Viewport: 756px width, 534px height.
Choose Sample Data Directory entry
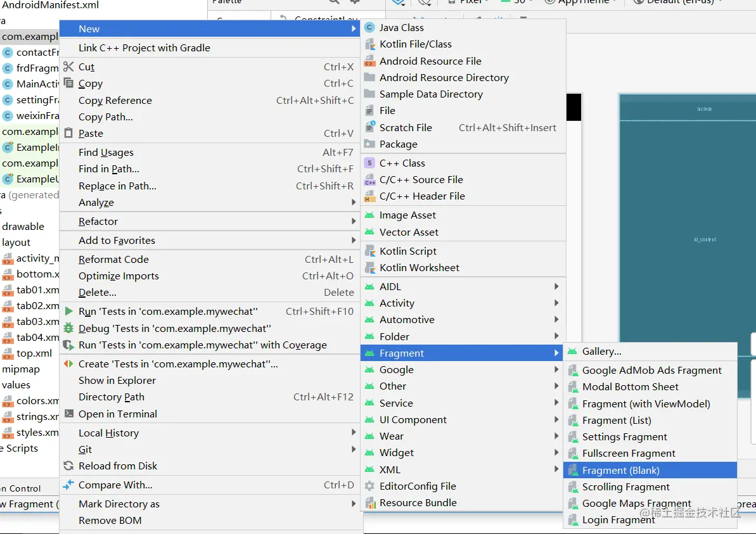[x=463, y=94]
